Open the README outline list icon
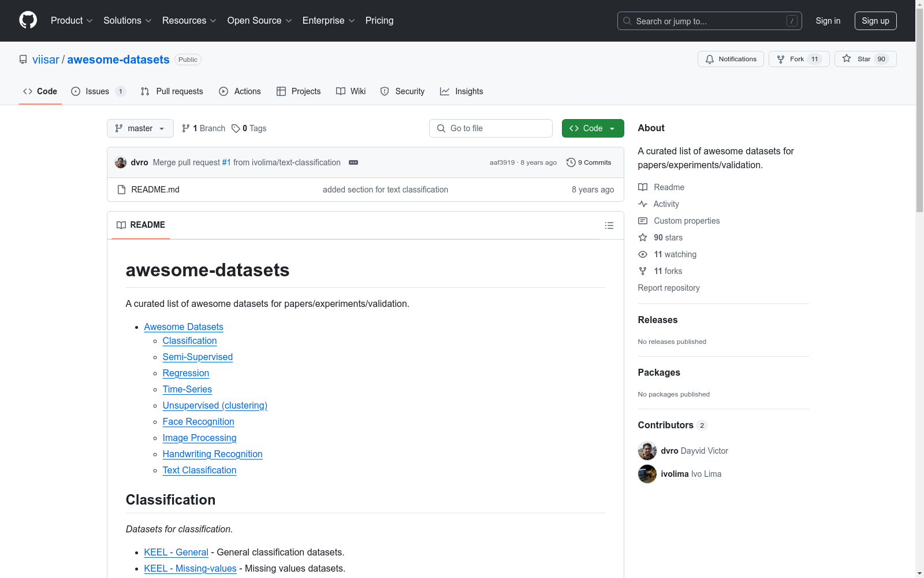This screenshot has height=578, width=924. 609,225
